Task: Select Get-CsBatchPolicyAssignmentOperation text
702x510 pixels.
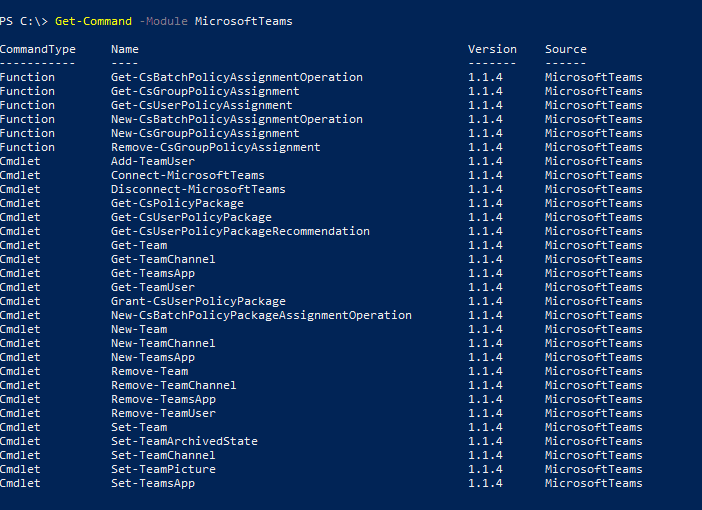Action: coord(237,77)
